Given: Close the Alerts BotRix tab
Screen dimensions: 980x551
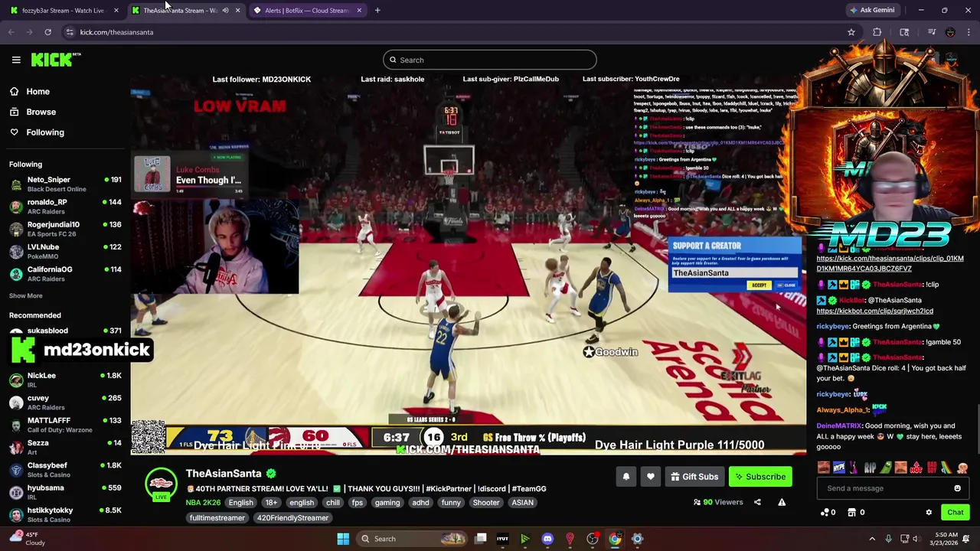Looking at the screenshot, I should (358, 11).
